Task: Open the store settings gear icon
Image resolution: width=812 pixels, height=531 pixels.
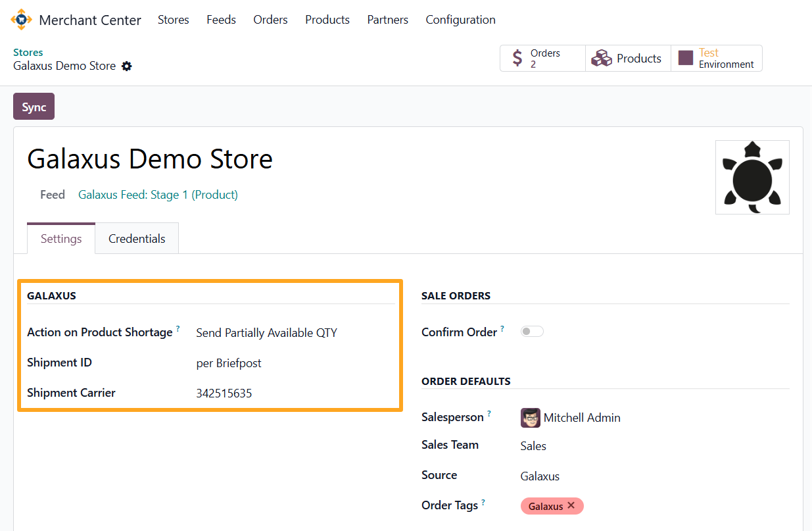Action: [127, 66]
